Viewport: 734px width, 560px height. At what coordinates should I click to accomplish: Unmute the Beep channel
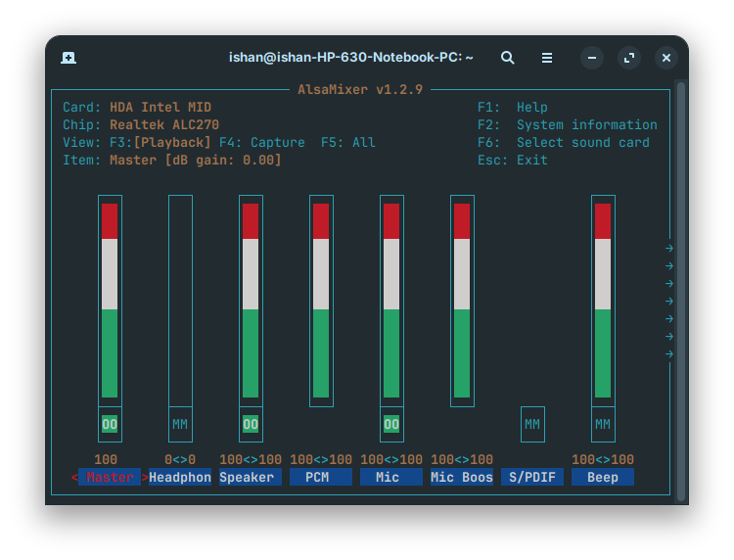click(x=603, y=424)
